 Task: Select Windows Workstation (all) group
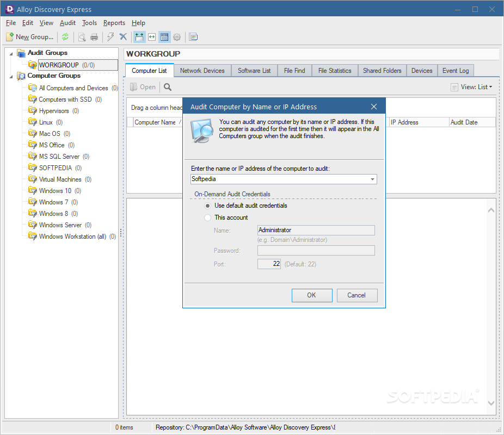(x=72, y=237)
